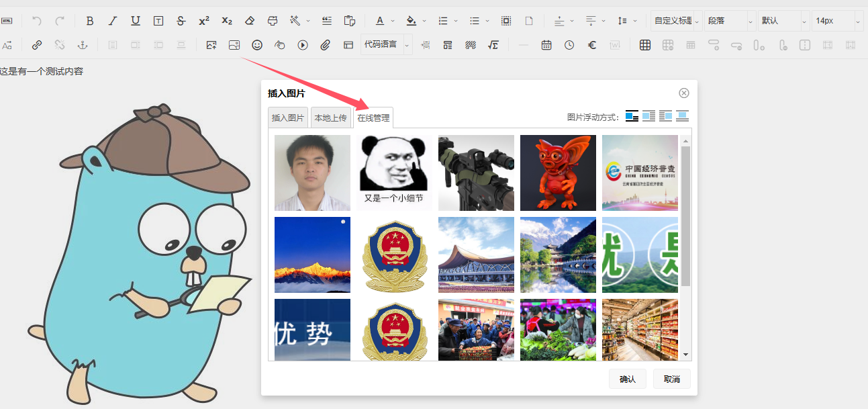
Task: Dismiss dialog with the 取消 button
Action: tap(672, 379)
